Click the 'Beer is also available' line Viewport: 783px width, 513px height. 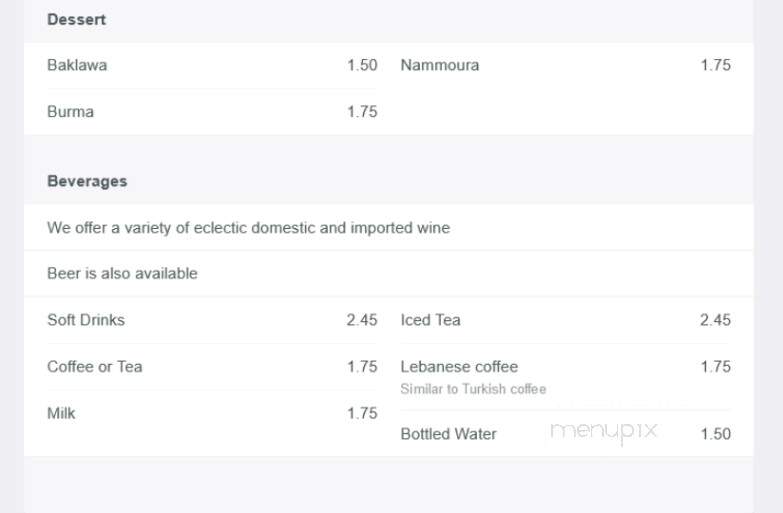pos(122,273)
